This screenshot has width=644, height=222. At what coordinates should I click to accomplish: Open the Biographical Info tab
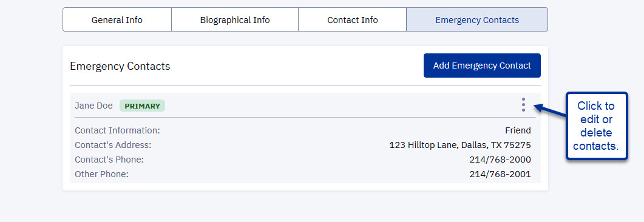[235, 19]
